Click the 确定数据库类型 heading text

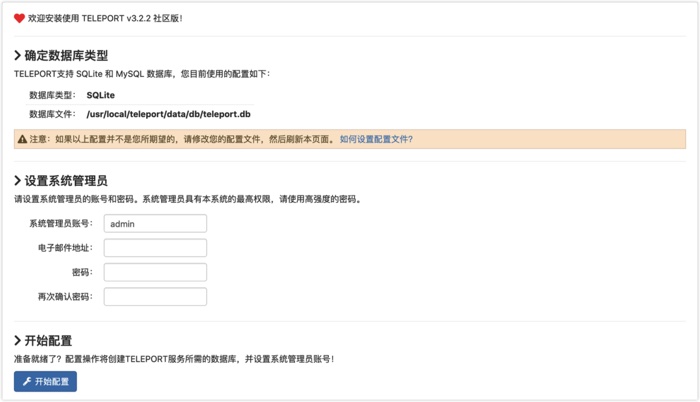(66, 55)
